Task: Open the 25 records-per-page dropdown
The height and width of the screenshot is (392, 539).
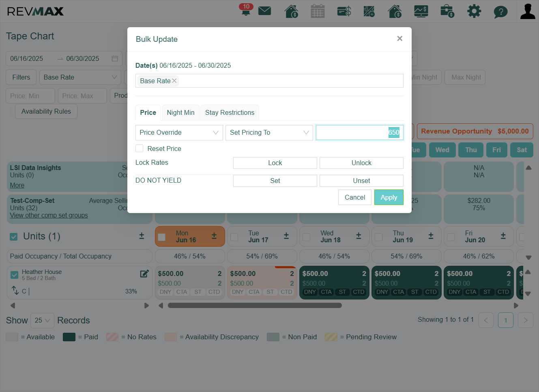Action: [42, 321]
